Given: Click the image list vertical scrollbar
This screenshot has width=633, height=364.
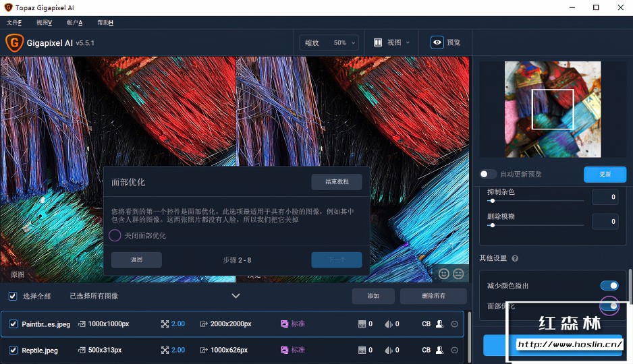Looking at the screenshot, I should click(x=470, y=337).
